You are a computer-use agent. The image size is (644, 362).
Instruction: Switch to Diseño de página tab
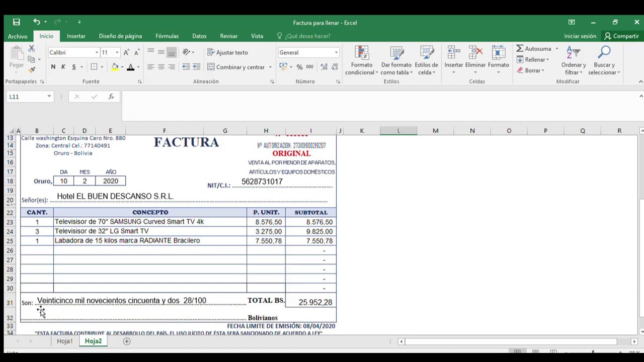(120, 36)
